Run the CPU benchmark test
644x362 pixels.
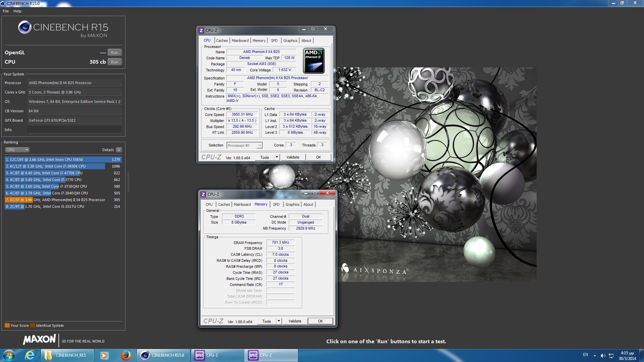[114, 62]
